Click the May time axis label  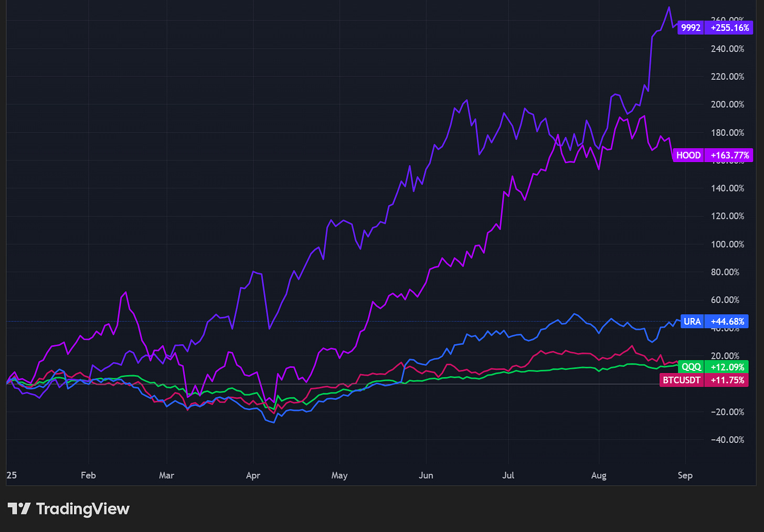(x=339, y=475)
